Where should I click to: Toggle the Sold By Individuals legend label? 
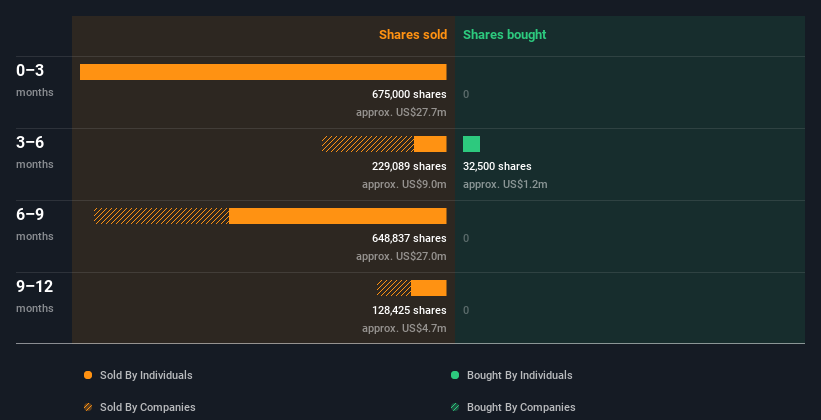click(x=146, y=375)
